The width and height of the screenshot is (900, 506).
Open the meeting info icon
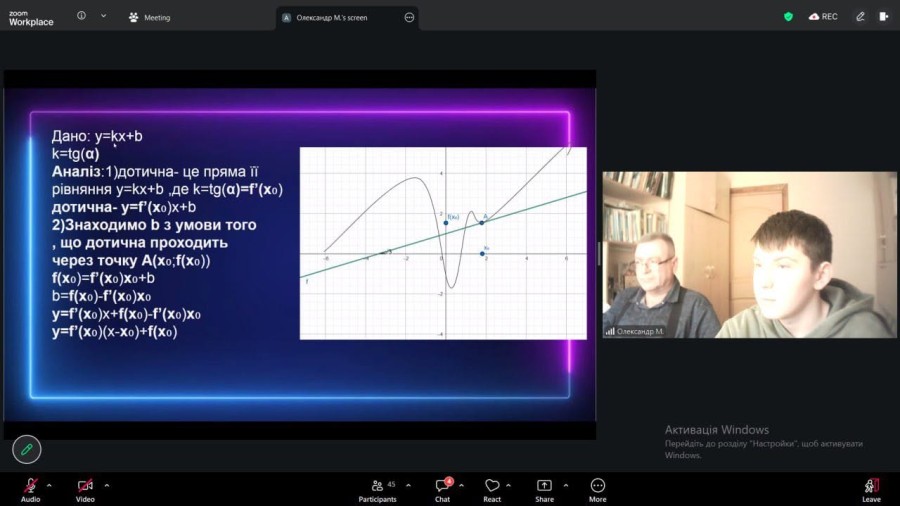82,16
